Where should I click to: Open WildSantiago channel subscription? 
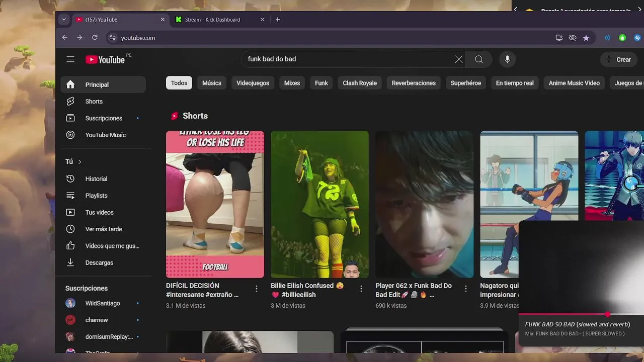click(103, 303)
